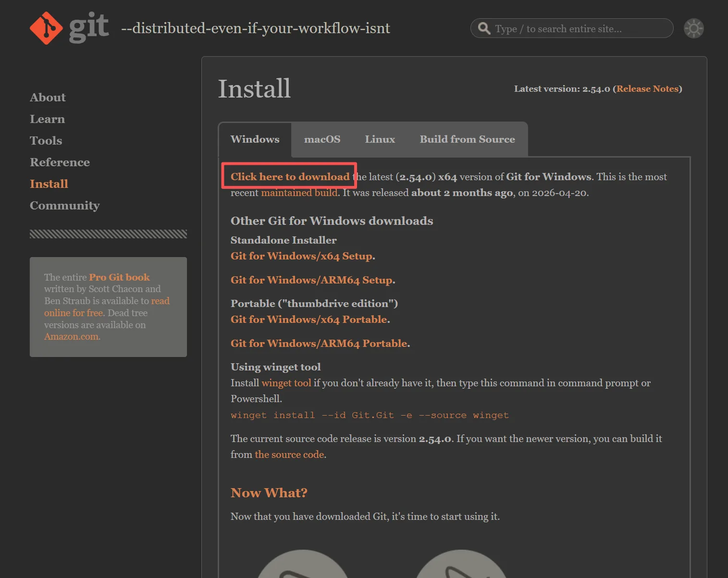Viewport: 728px width, 578px height.
Task: Download Git for Windows/ARM64 Portable
Action: click(x=319, y=344)
